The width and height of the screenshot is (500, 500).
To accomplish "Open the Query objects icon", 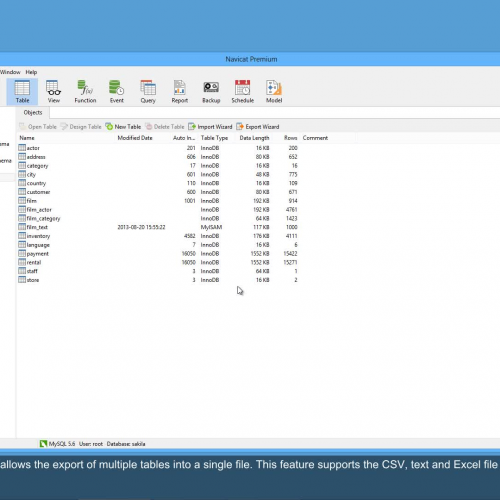I will point(148,92).
